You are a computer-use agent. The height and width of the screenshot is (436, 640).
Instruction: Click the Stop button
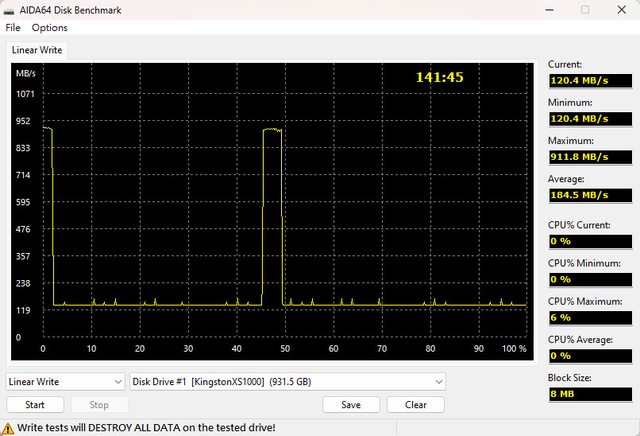(99, 405)
